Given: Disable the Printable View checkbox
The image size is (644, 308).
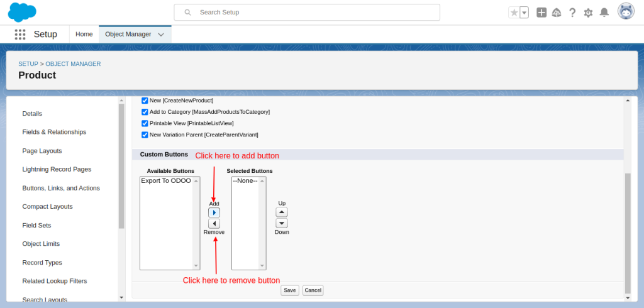Looking at the screenshot, I should point(145,123).
